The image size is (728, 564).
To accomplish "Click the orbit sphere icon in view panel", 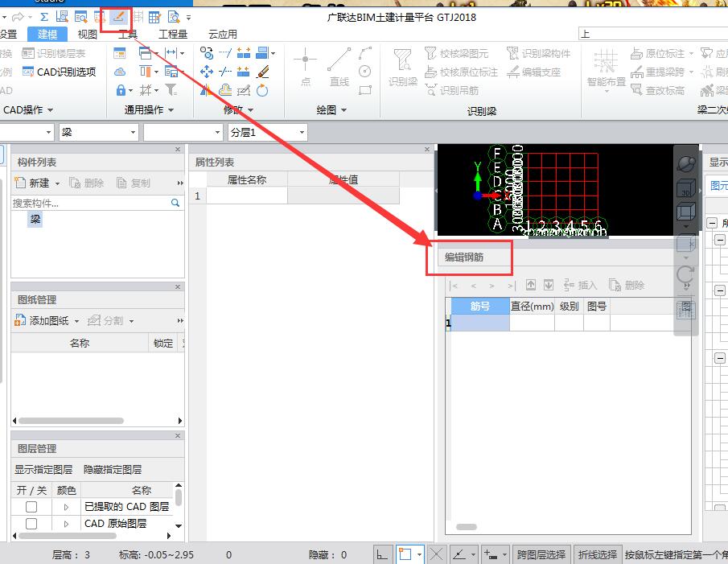I will 686,163.
